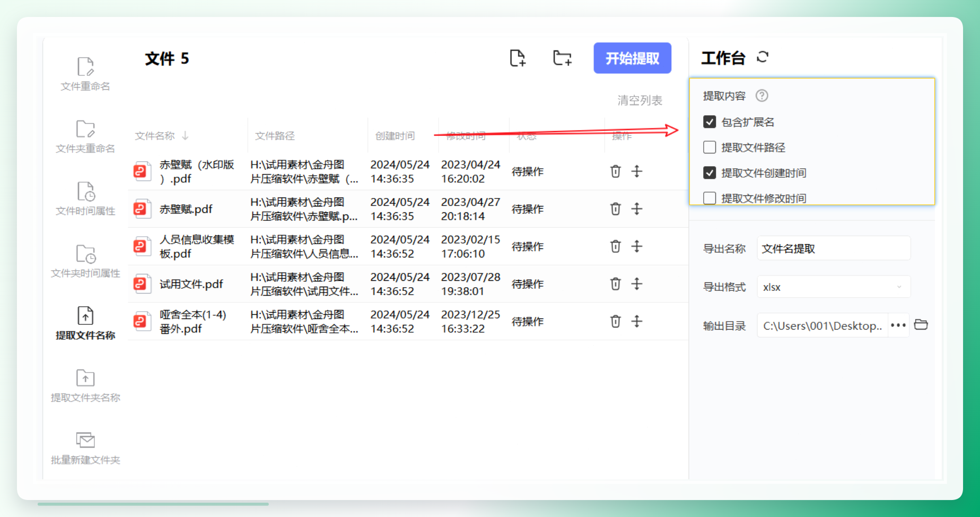Click move icon for 哑舍全本(1-4)番外.pdf row
The image size is (980, 517).
[637, 321]
